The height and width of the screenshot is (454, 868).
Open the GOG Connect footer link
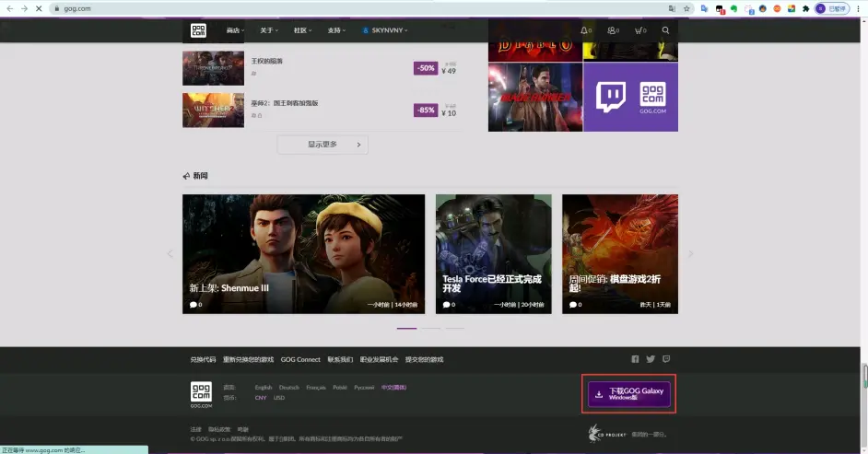pos(300,359)
